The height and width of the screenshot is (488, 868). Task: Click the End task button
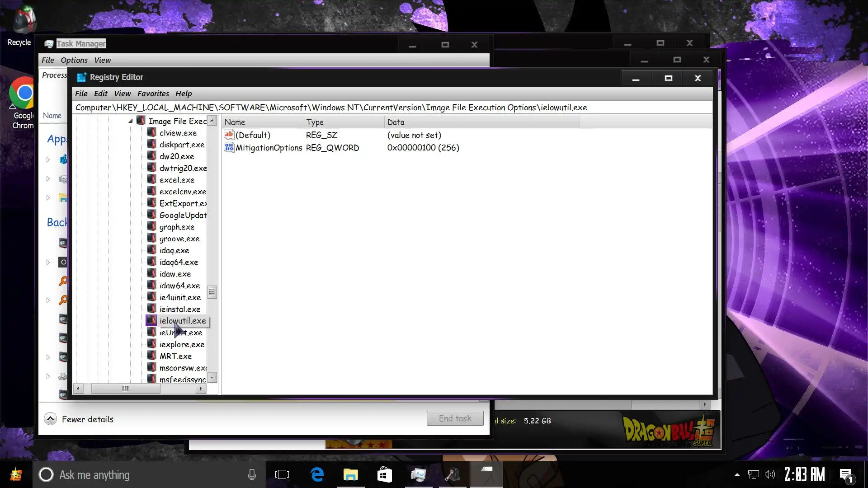tap(455, 418)
